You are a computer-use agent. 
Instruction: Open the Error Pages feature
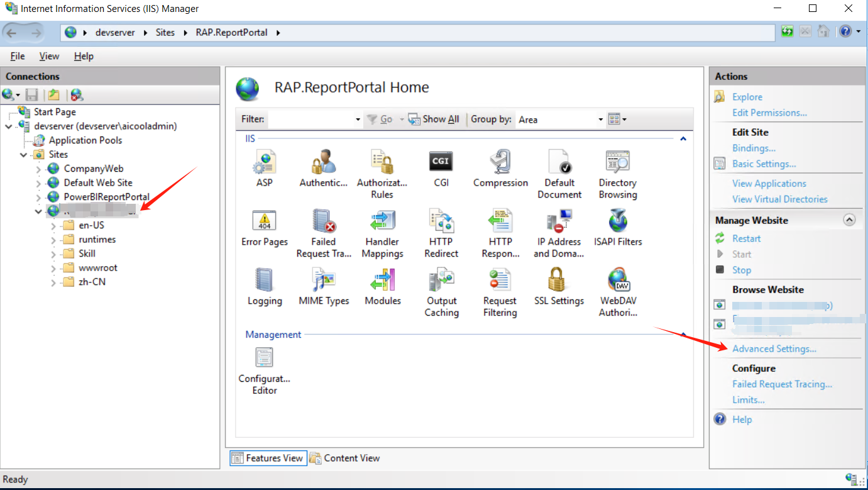264,228
